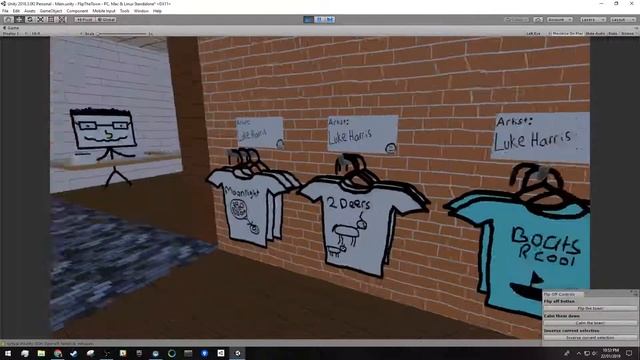This screenshot has height=360, width=640.
Task: Click artist sign above 2 Deers shirt
Action: pyautogui.click(x=362, y=134)
